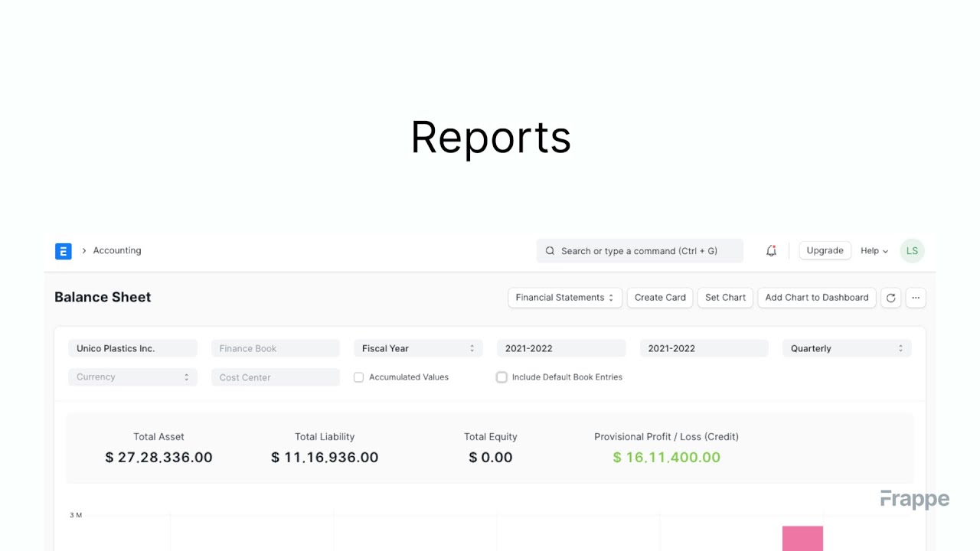The height and width of the screenshot is (551, 980).
Task: Click the first 2021-2022 start year field
Action: click(x=561, y=348)
